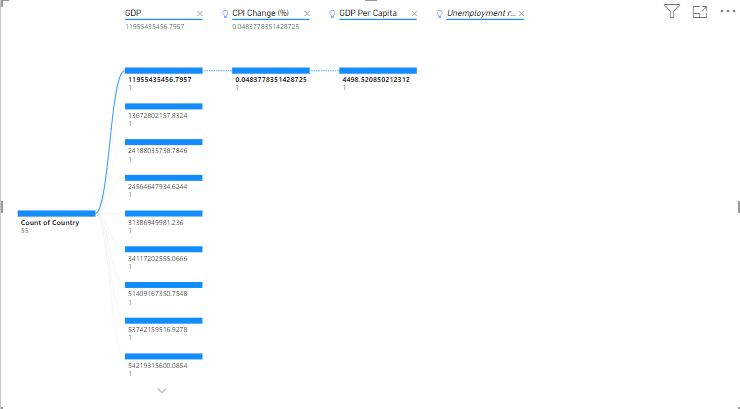Click the Unemployment rate column header
The image size is (740, 409).
click(x=481, y=13)
